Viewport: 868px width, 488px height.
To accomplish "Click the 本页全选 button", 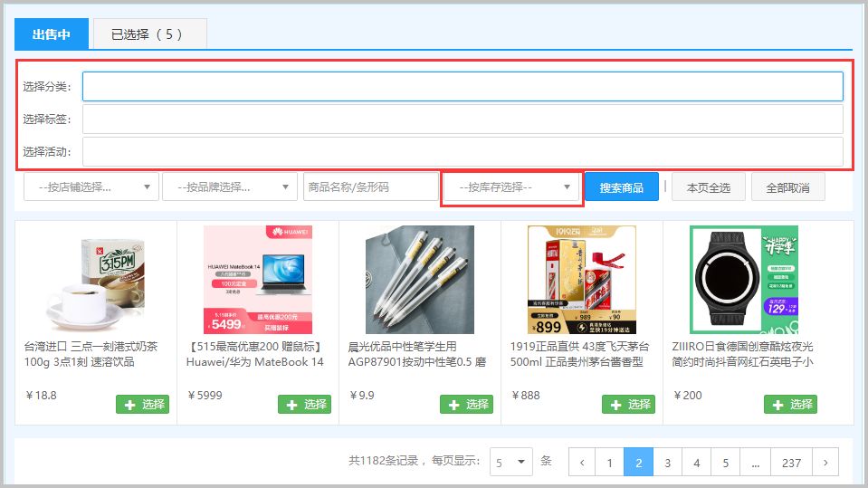I will tap(709, 187).
